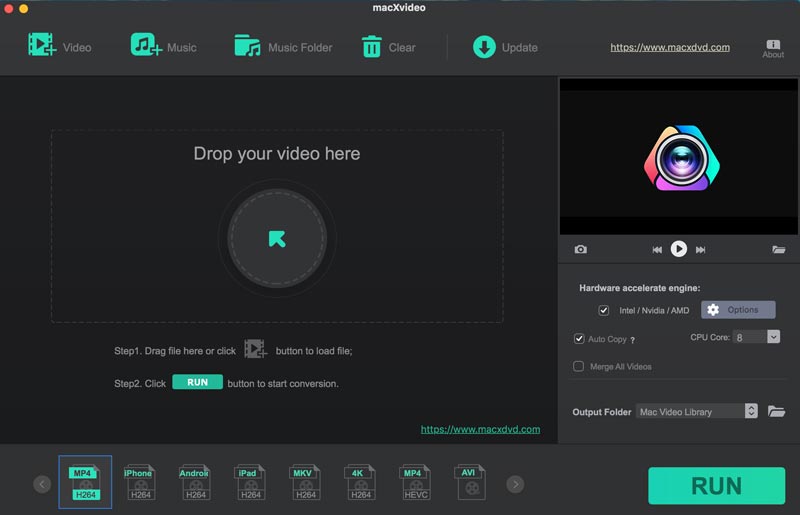Screen dimensions: 800x515
Task: Show more output profiles with right arrow
Action: [x=515, y=484]
